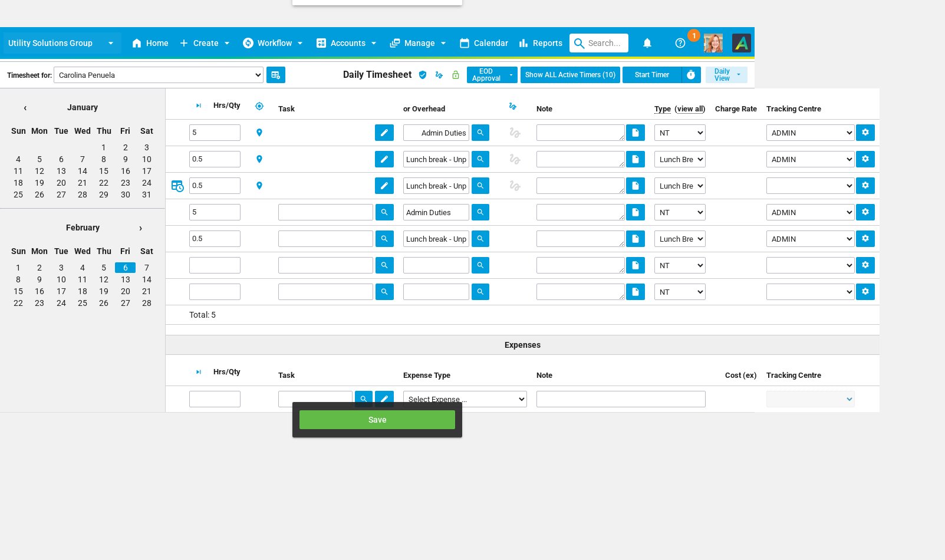The image size is (945, 560).
Task: Click the gear settings icon in first row
Action: coord(865,133)
